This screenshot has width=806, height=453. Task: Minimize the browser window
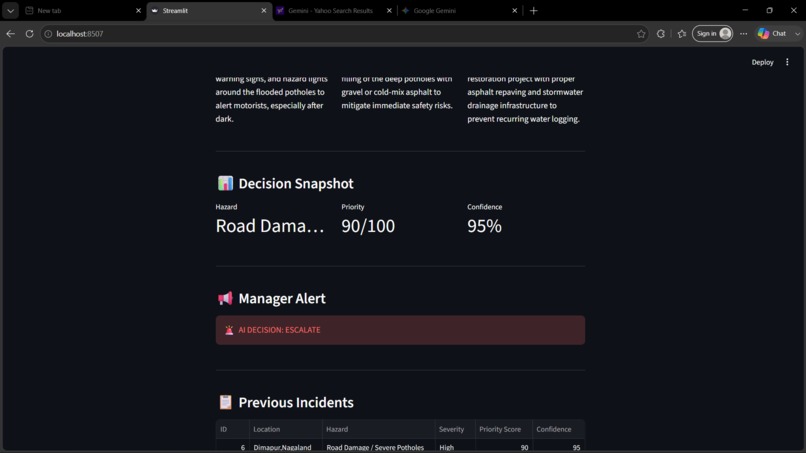(x=745, y=10)
